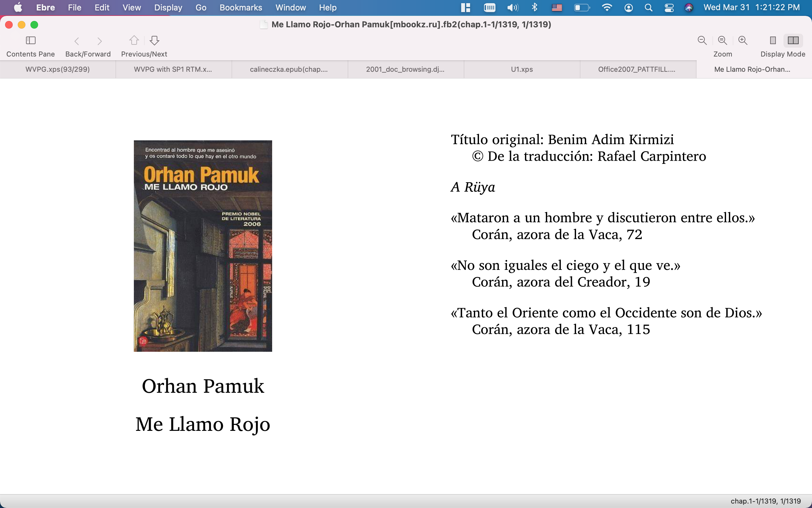Click the title text 'Me Llamo Rojo'
The height and width of the screenshot is (508, 812).
tap(203, 424)
